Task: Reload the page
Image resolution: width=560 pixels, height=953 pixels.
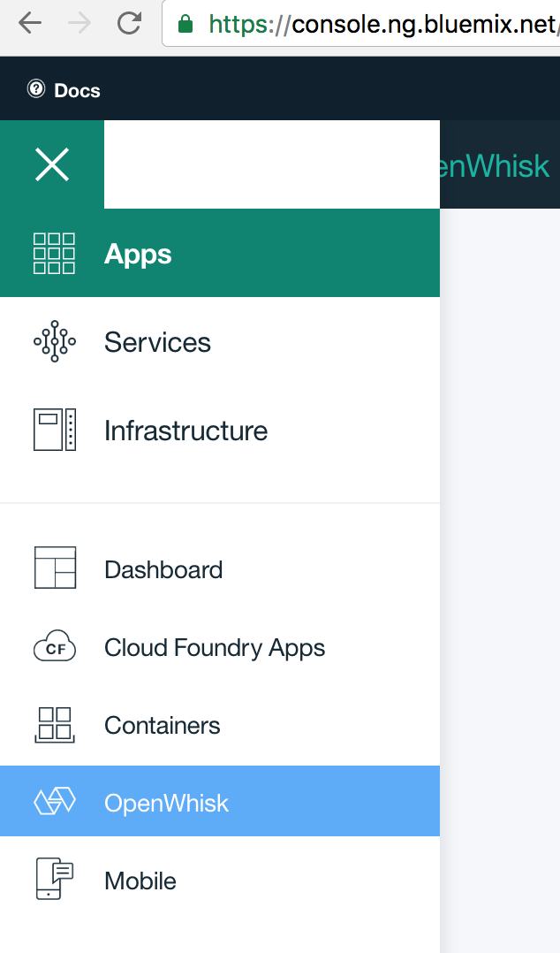Action: pyautogui.click(x=129, y=24)
